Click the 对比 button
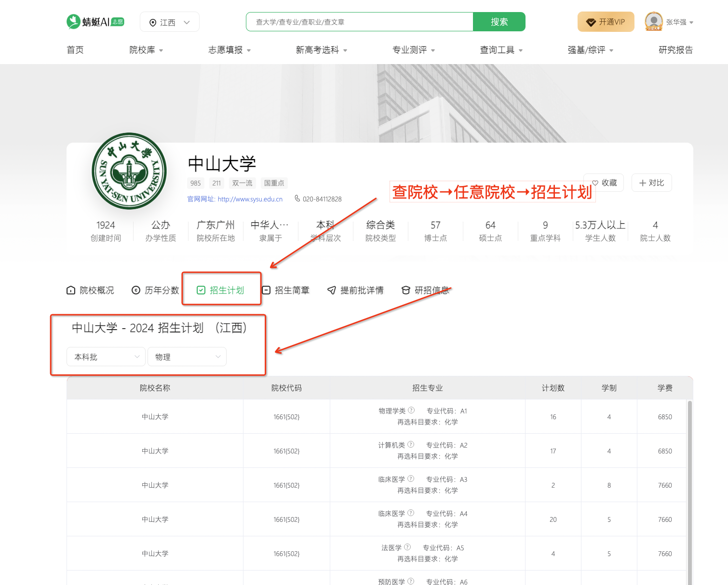This screenshot has height=585, width=728. (x=652, y=183)
